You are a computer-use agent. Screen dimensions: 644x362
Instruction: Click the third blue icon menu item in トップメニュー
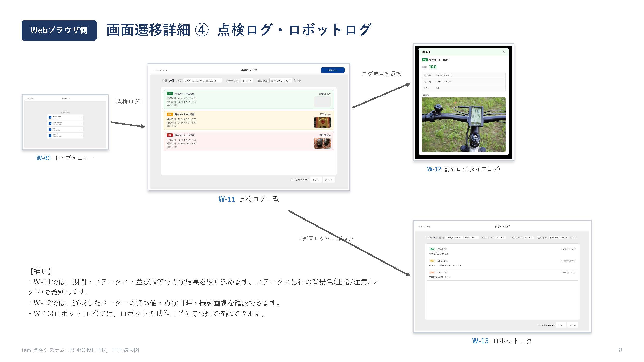65,129
